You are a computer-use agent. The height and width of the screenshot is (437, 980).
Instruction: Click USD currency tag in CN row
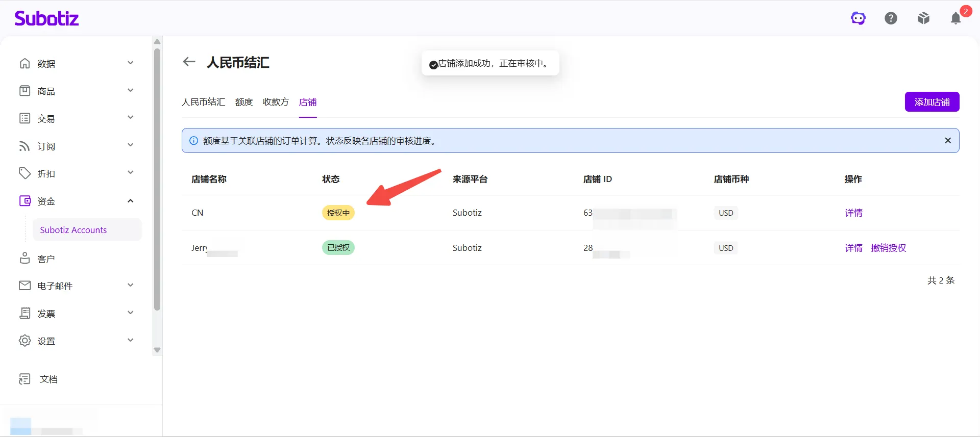(726, 213)
